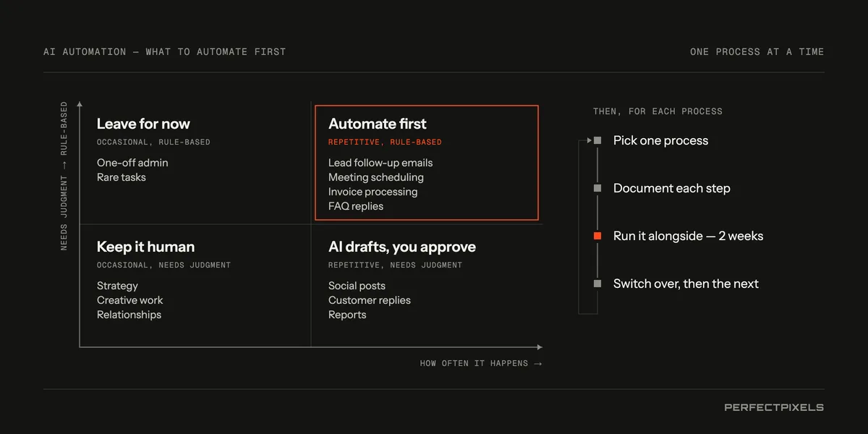
Task: Click "Invoice processing" item
Action: click(x=373, y=192)
